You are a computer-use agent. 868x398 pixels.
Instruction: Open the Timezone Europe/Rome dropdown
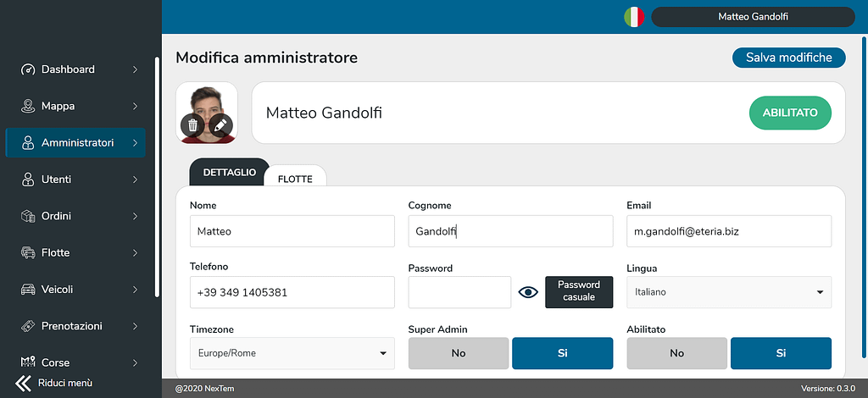pyautogui.click(x=292, y=353)
